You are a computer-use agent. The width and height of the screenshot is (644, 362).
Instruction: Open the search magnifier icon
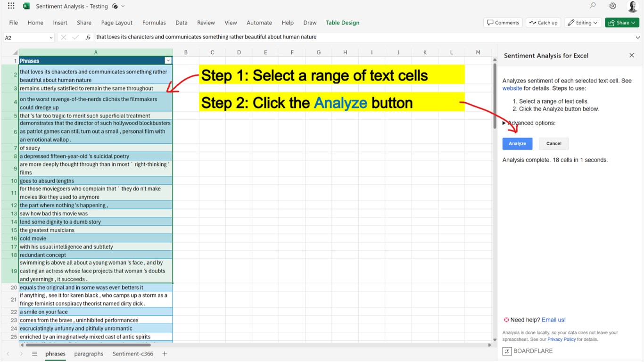click(593, 6)
